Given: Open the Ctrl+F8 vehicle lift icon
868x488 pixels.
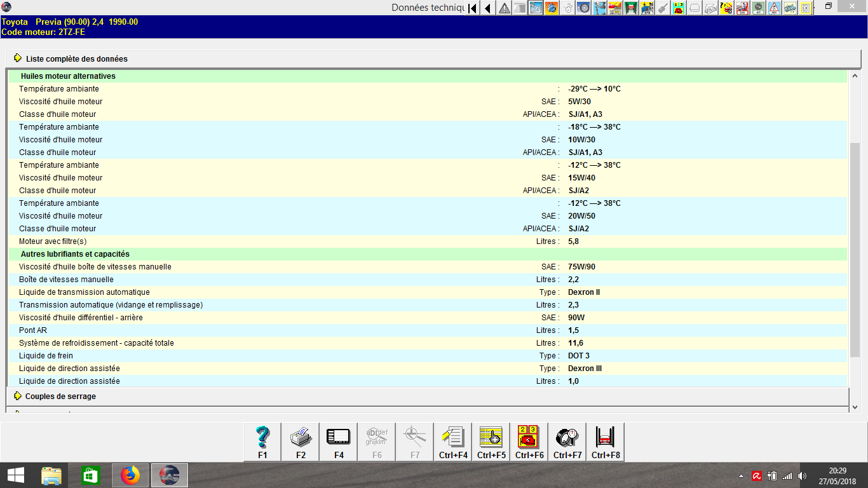Looking at the screenshot, I should click(606, 442).
